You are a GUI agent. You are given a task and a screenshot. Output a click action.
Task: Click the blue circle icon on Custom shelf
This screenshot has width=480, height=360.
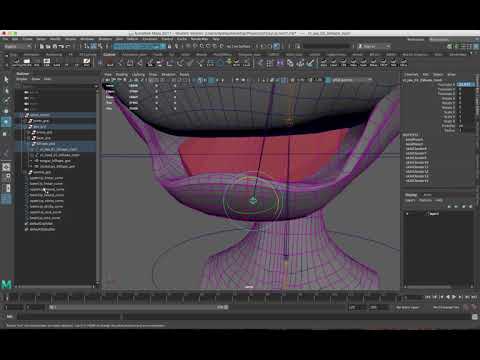(220, 62)
